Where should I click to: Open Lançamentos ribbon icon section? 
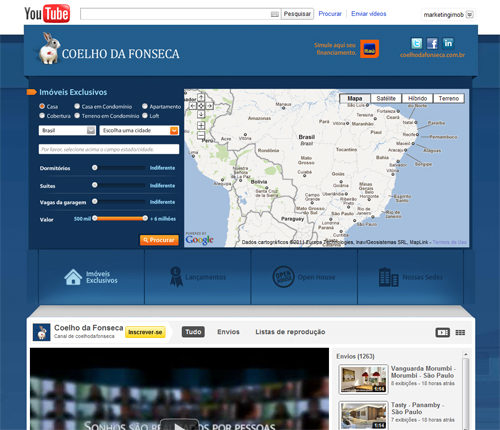pyautogui.click(x=176, y=277)
